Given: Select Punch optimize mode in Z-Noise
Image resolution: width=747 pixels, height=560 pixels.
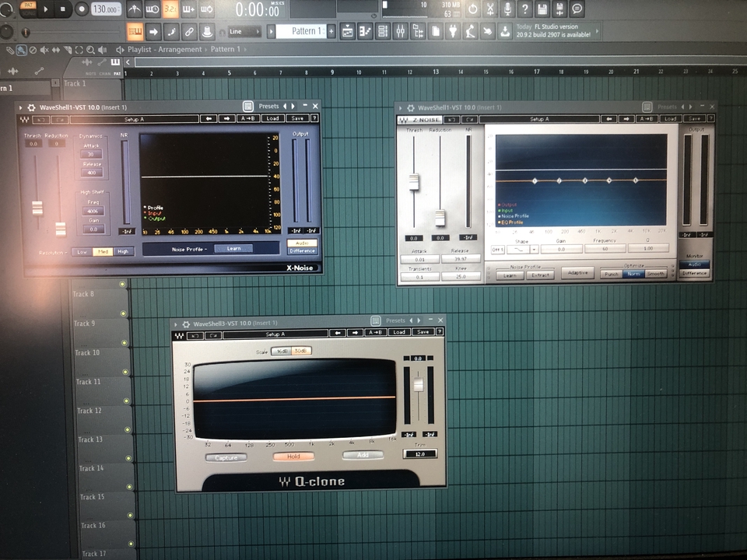Looking at the screenshot, I should tap(612, 275).
